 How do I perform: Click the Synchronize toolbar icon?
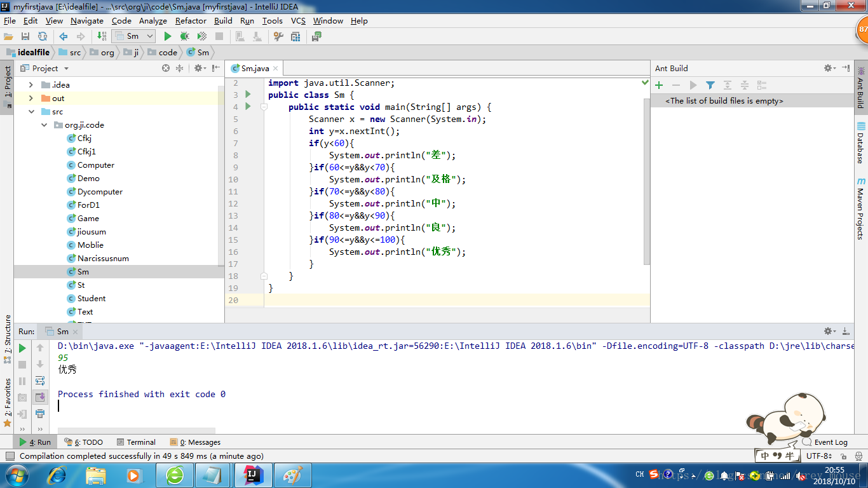coord(43,36)
